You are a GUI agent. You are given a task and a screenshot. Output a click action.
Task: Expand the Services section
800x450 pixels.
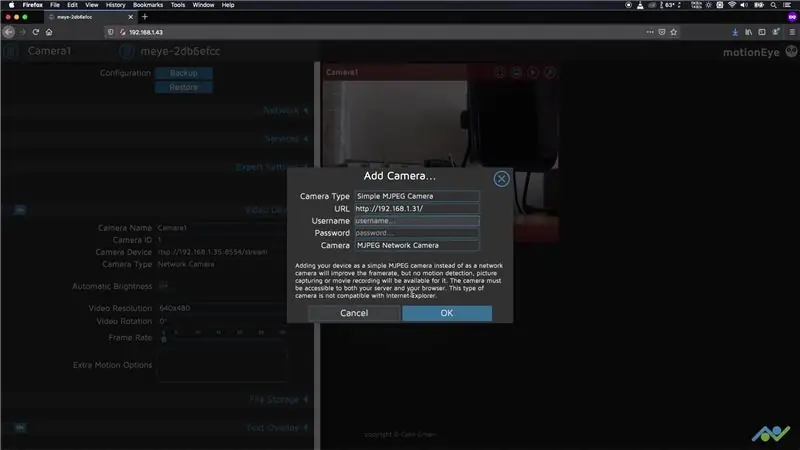(286, 138)
